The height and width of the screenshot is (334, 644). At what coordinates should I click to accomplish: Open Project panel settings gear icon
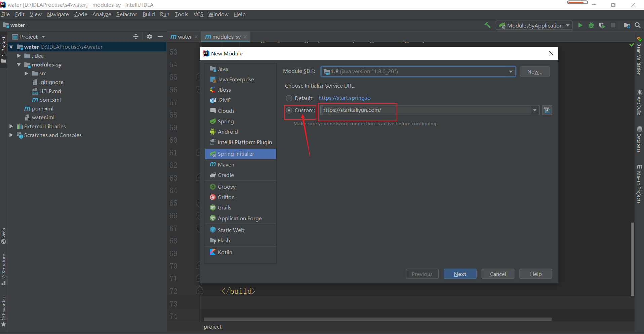coord(150,37)
